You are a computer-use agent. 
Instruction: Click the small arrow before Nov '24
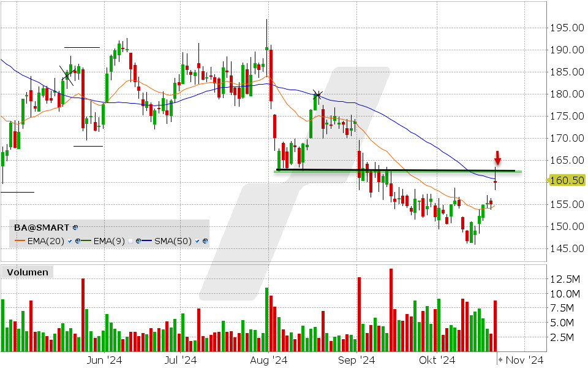coord(500,360)
